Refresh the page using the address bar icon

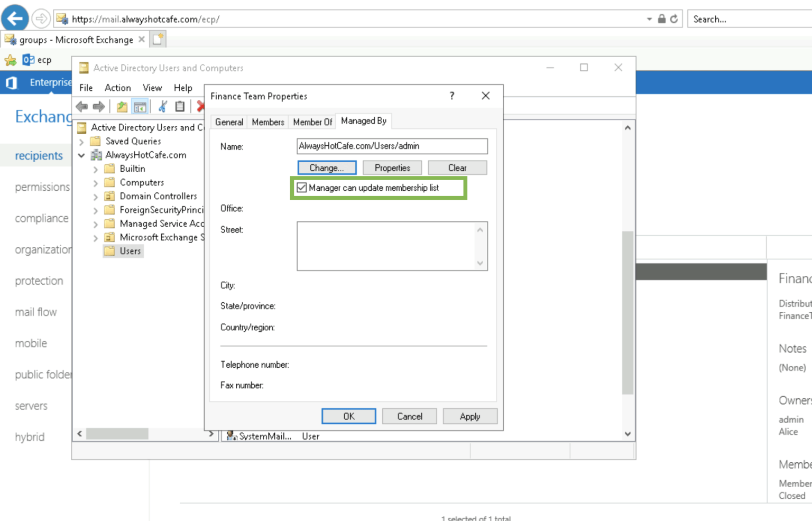[x=674, y=19]
